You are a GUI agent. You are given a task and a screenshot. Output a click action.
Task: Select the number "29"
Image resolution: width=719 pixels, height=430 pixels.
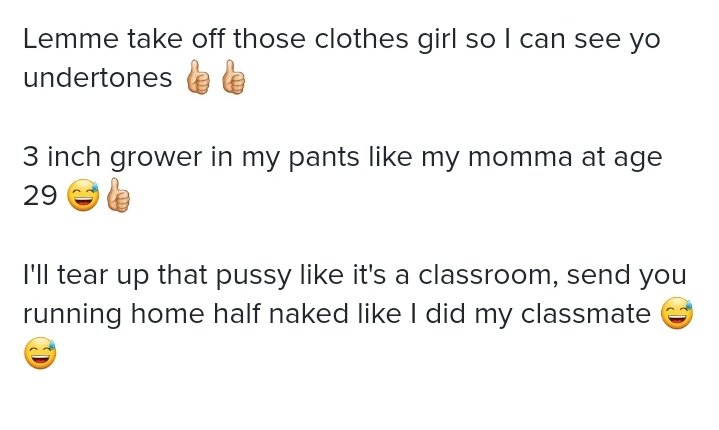pos(40,196)
